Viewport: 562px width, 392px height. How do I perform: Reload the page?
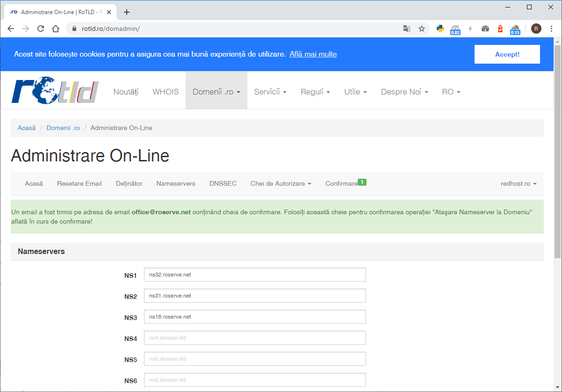[41, 29]
